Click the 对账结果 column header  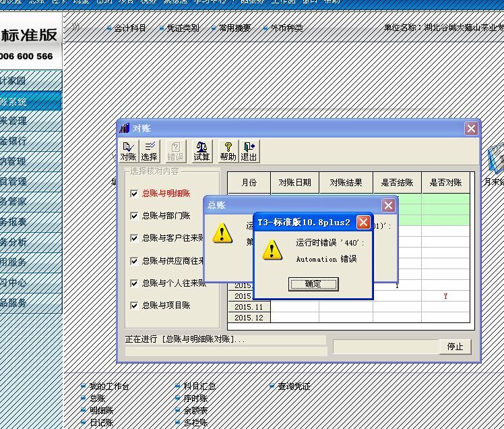pos(346,183)
